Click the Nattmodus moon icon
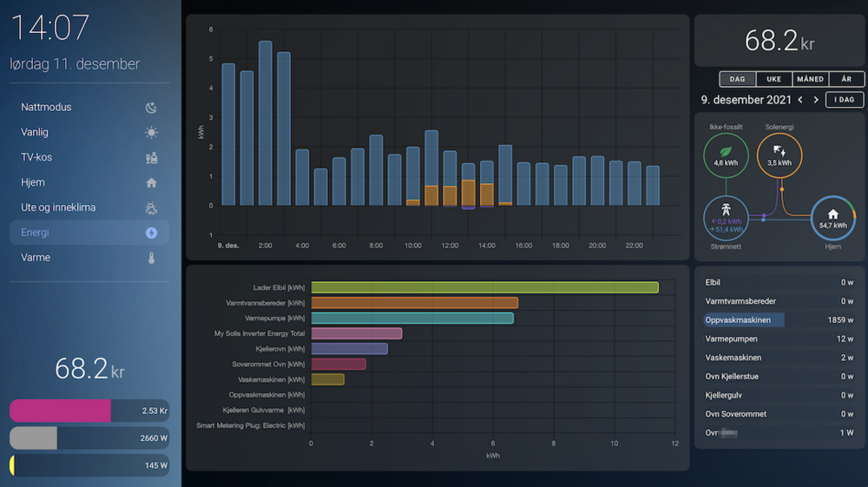Viewport: 868px width, 487px height. (151, 108)
